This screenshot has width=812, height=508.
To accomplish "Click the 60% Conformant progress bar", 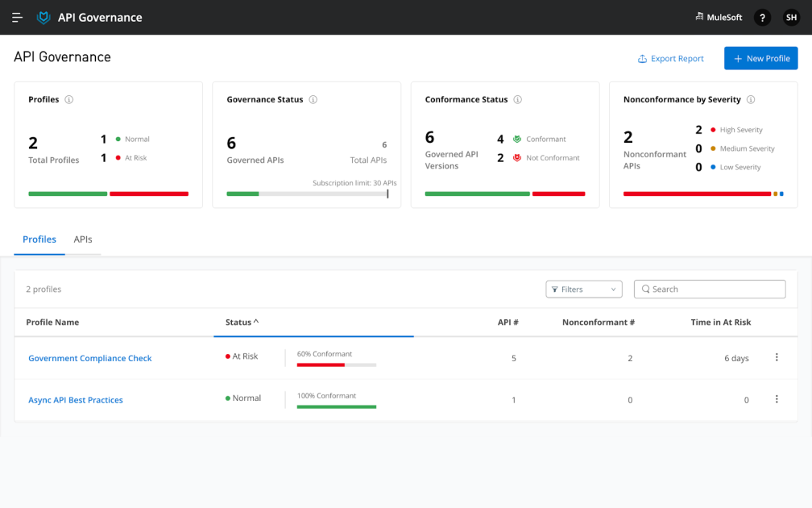I will click(x=336, y=364).
